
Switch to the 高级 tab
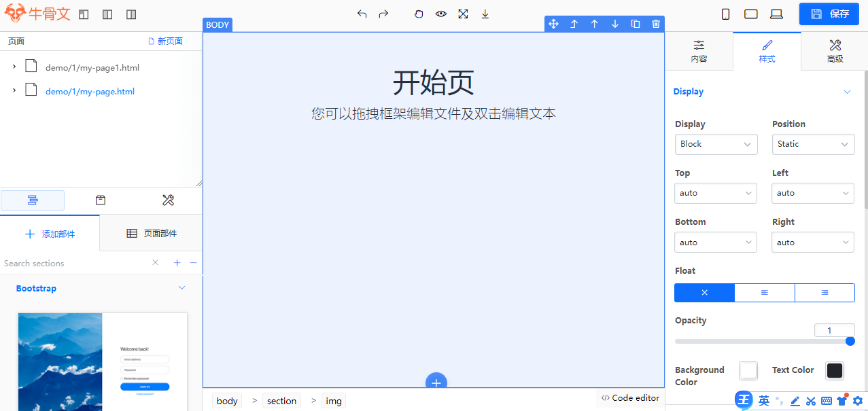[x=835, y=52]
